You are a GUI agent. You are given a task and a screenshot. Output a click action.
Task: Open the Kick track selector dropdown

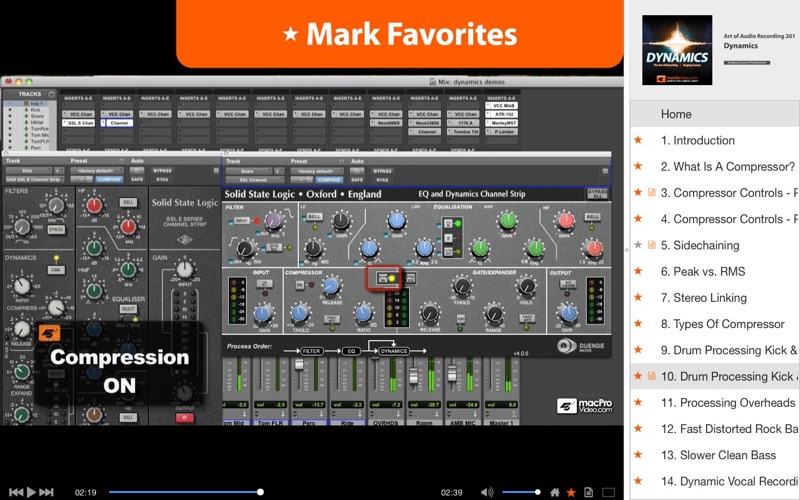(x=29, y=170)
